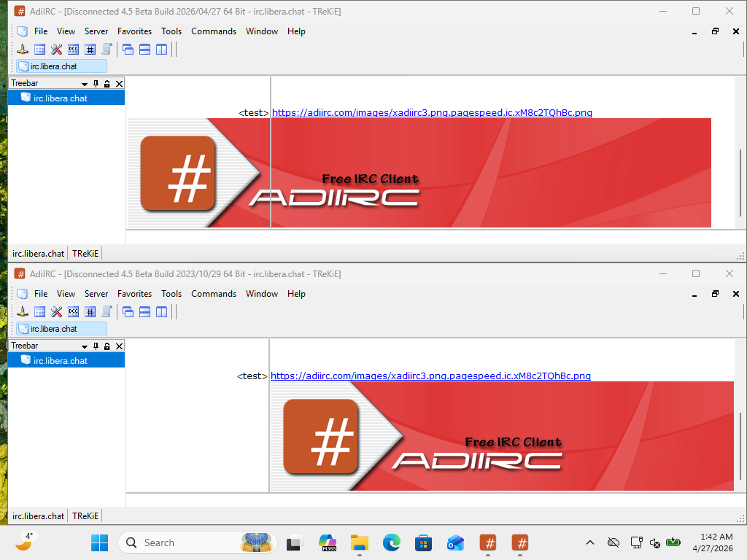This screenshot has width=747, height=560.
Task: Click AdiIRC banner image in 2023/10/29 build window
Action: click(x=502, y=436)
